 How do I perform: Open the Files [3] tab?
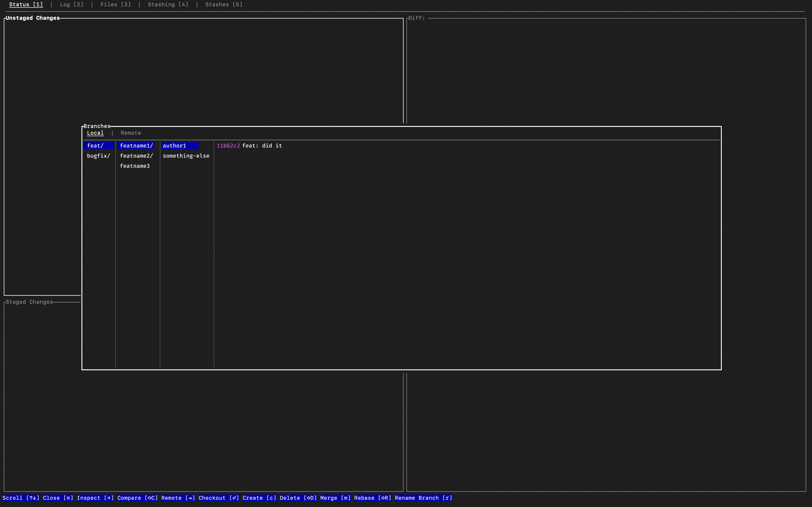[116, 4]
